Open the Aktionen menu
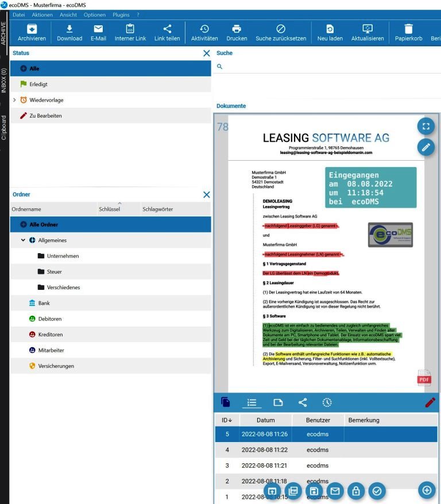The height and width of the screenshot is (504, 441). (42, 15)
